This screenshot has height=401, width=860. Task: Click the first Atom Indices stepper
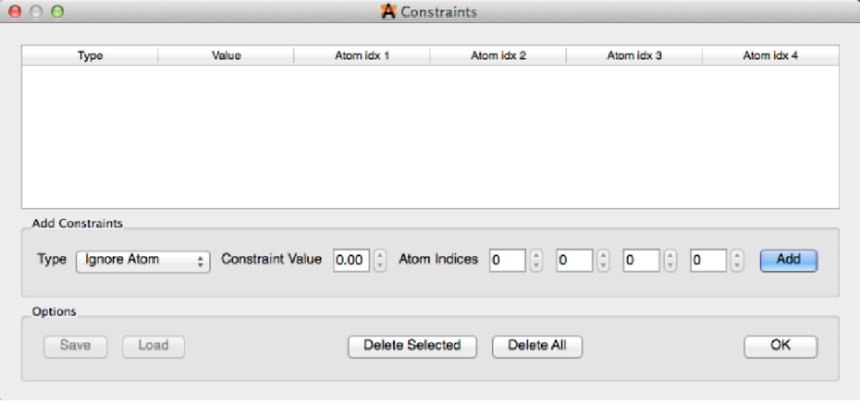[x=537, y=260]
